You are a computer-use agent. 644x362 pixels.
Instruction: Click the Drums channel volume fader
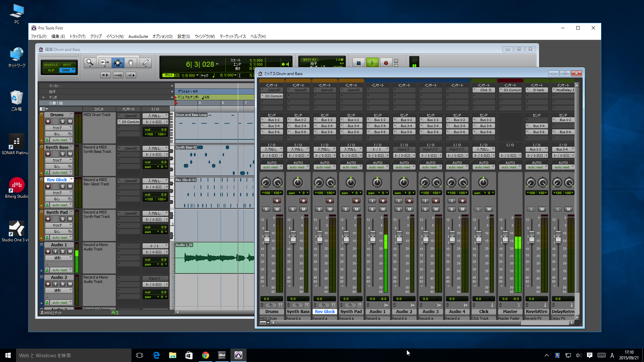pyautogui.click(x=267, y=237)
